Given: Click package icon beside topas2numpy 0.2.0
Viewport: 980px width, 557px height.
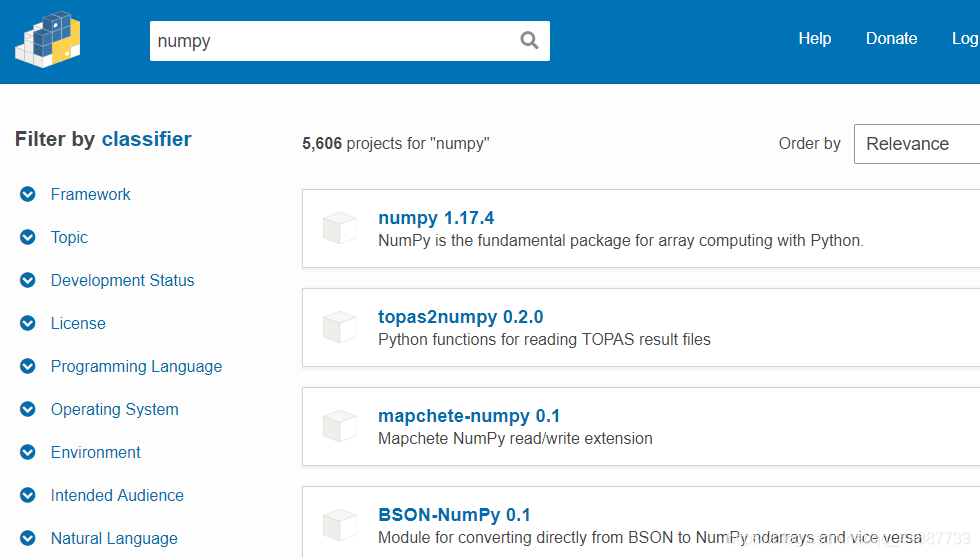Looking at the screenshot, I should (x=340, y=327).
